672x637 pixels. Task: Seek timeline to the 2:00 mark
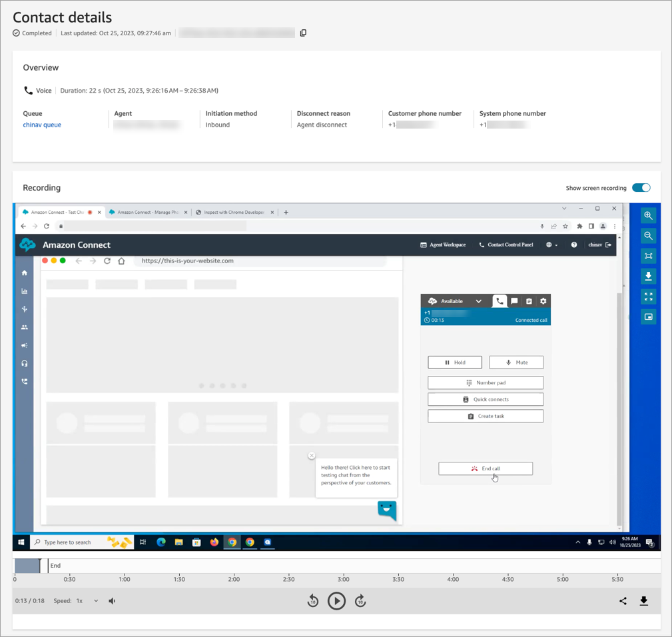[234, 566]
